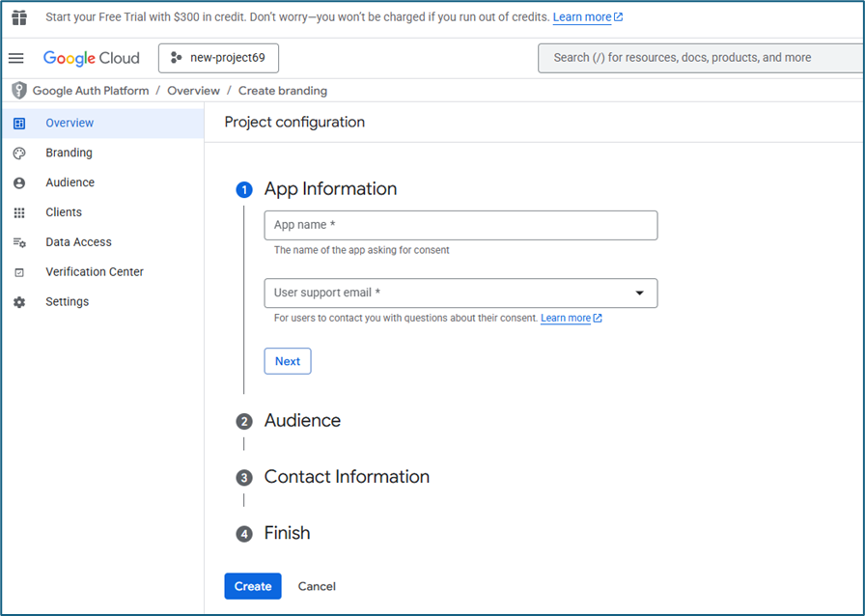This screenshot has width=865, height=616.
Task: Select Overview in the sidebar
Action: (x=70, y=123)
